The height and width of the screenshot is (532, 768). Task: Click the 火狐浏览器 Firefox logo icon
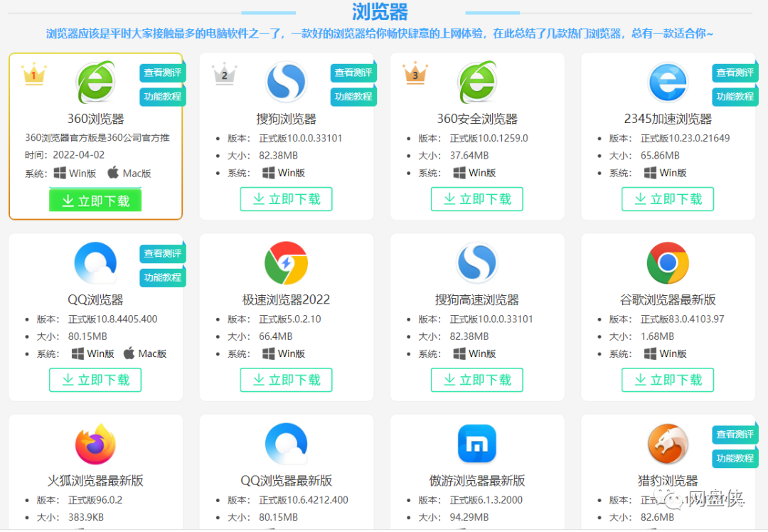95,443
